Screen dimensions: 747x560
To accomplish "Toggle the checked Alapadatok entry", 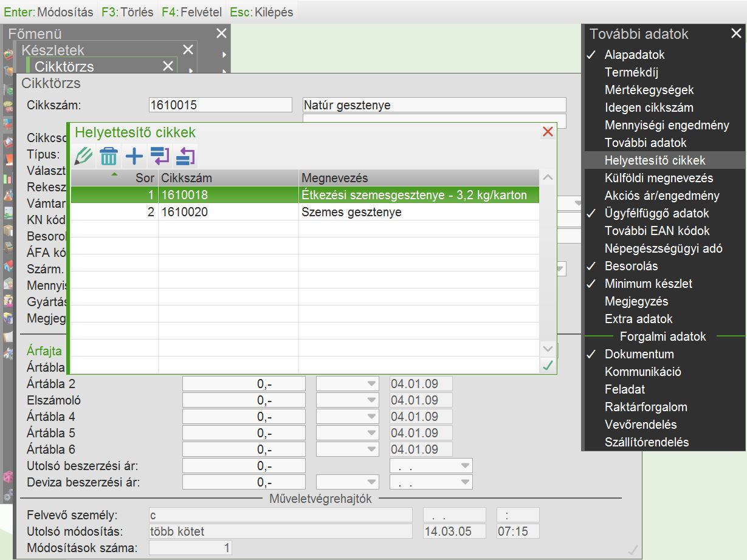I will click(x=635, y=55).
